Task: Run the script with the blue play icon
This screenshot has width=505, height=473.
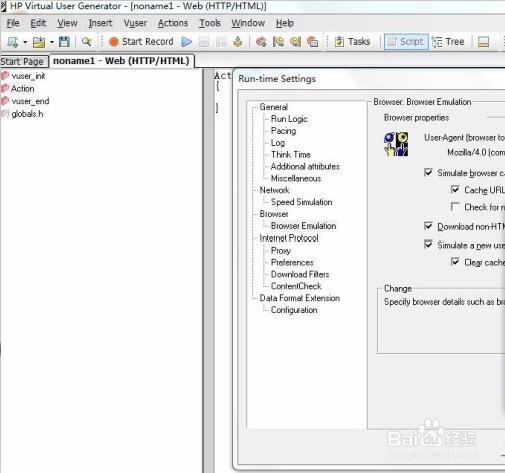Action: pyautogui.click(x=187, y=42)
